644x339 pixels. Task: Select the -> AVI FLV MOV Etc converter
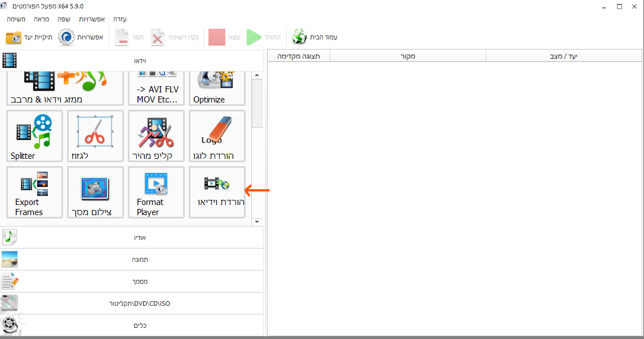coord(156,88)
